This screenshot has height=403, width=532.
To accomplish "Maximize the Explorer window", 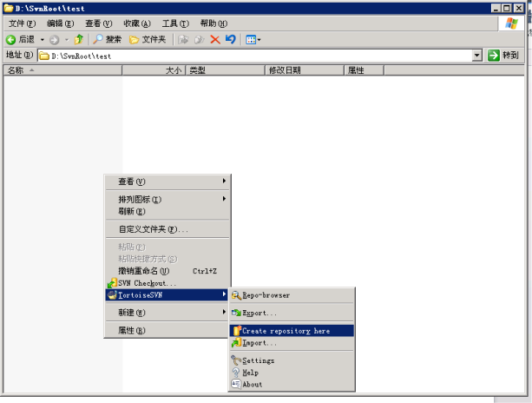I will (507, 8).
